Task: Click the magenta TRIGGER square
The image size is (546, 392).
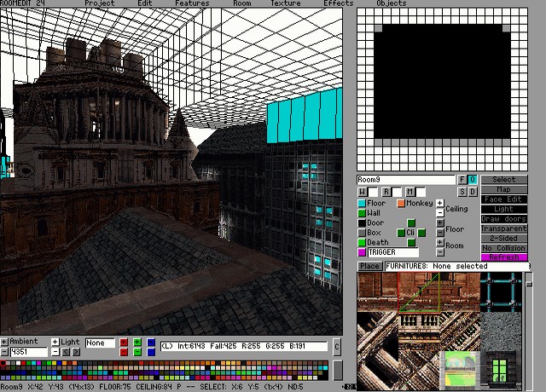Action: pos(362,252)
